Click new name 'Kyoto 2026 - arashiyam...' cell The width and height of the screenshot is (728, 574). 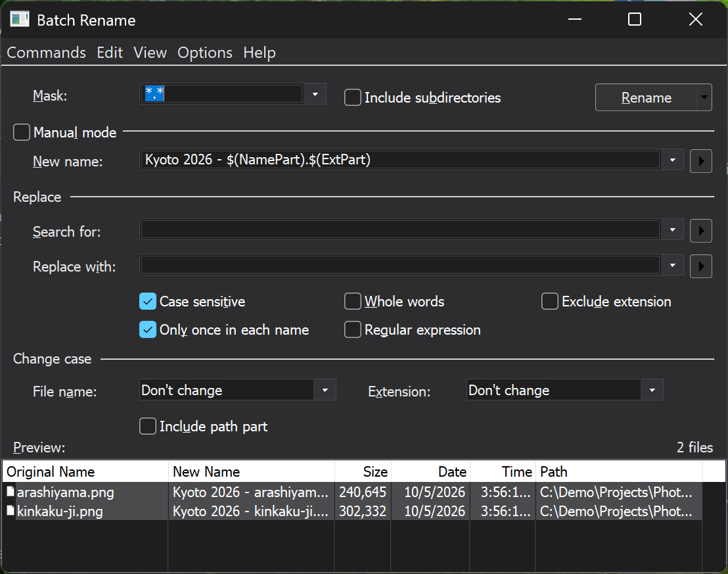(x=251, y=492)
